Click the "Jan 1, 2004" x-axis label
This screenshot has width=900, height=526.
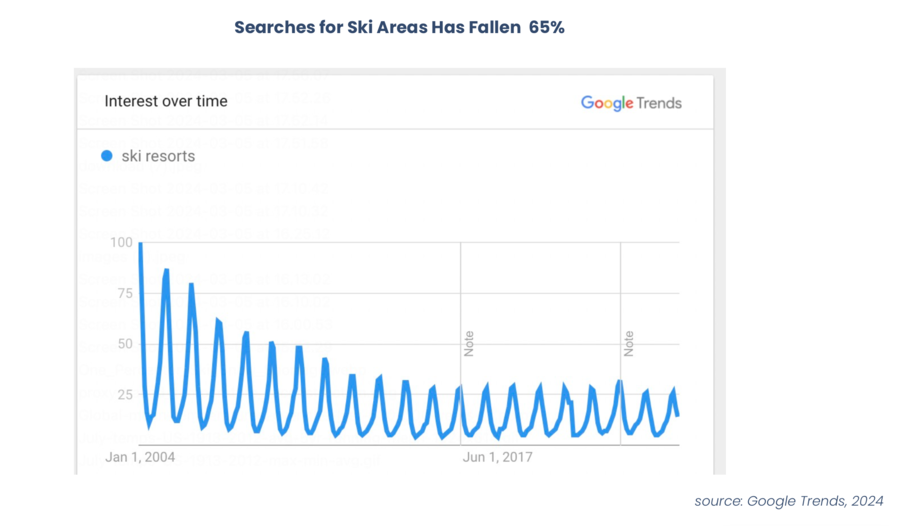click(x=140, y=457)
